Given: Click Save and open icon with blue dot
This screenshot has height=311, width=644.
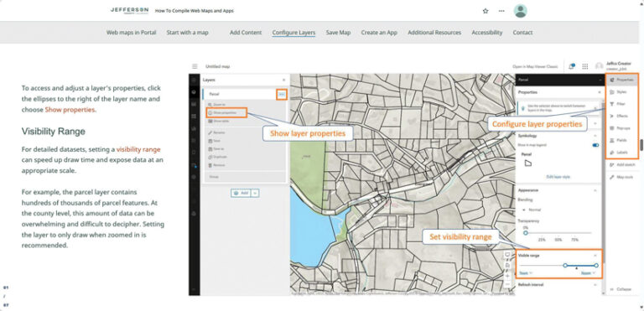Looking at the screenshot, I should coord(195,165).
